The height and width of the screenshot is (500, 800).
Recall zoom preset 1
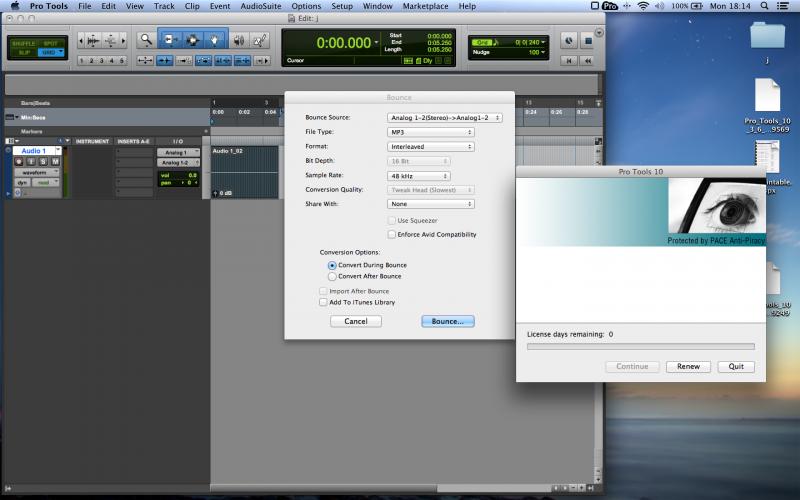click(82, 61)
